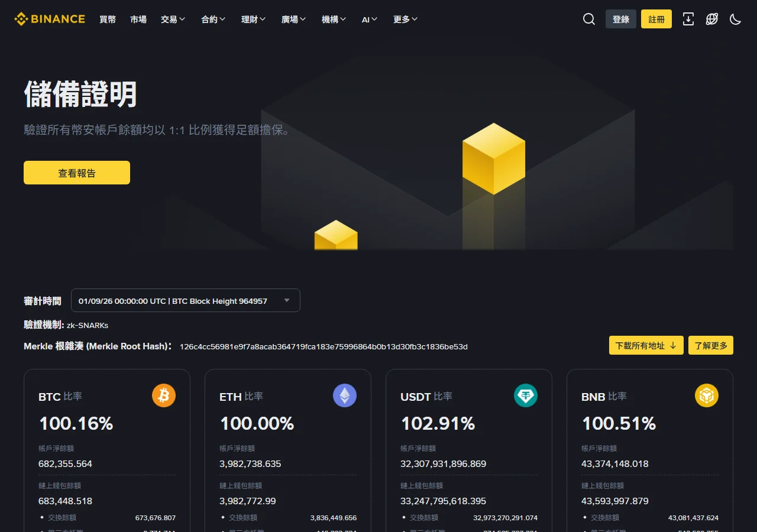Click the 下載所有地址 button
The height and width of the screenshot is (532, 757).
pos(646,345)
